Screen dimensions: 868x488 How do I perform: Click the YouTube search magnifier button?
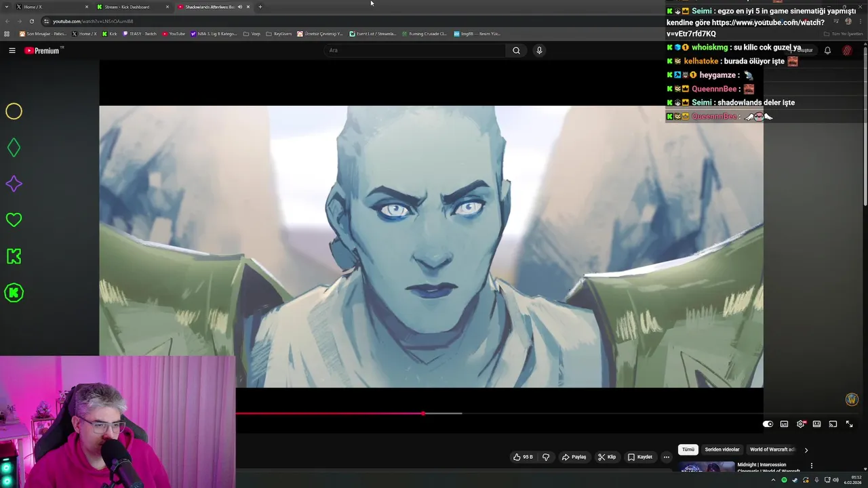[516, 50]
